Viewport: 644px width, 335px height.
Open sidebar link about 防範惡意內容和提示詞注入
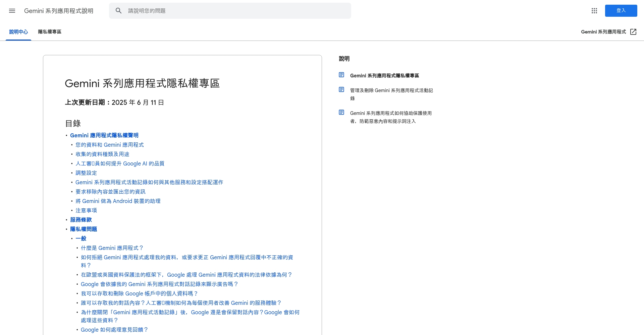coord(391,117)
